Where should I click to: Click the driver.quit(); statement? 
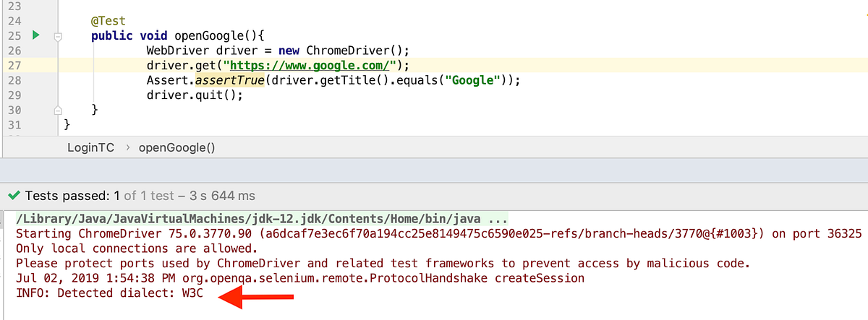(195, 95)
